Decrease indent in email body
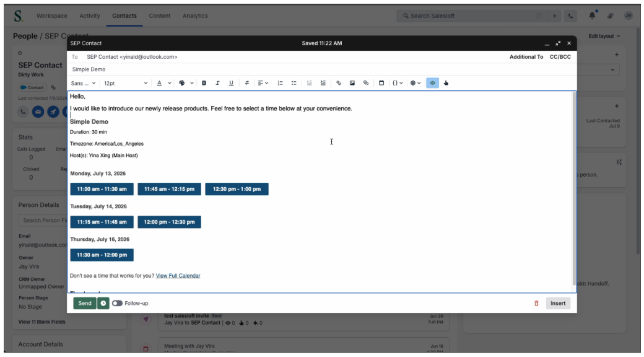Screen dimensions: 644x357 [x=309, y=83]
